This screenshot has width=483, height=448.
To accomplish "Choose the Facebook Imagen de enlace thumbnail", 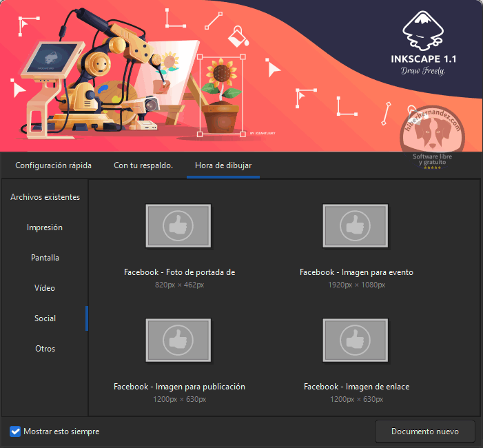I will 356,340.
